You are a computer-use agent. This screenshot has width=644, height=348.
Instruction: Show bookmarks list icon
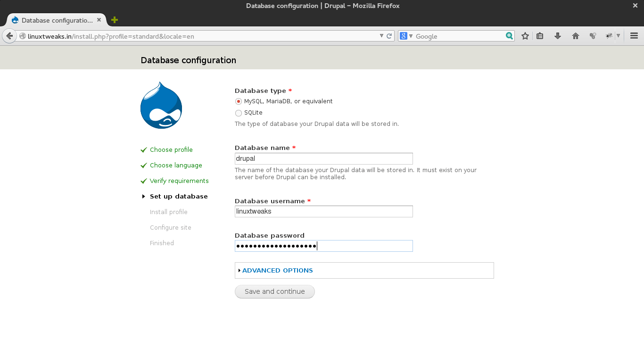pyautogui.click(x=540, y=36)
